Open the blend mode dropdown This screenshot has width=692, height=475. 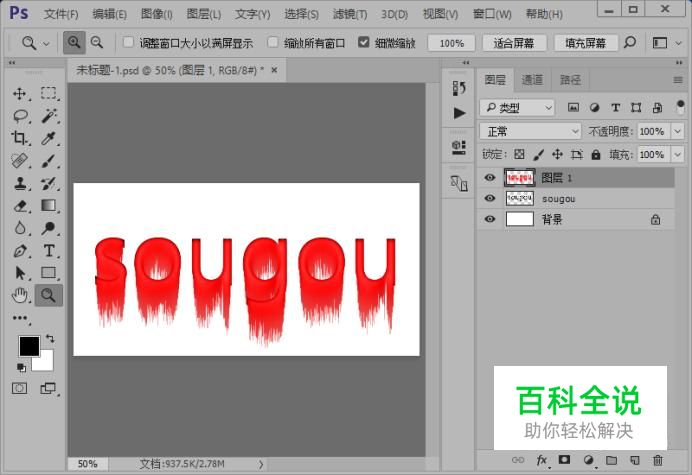coord(530,131)
